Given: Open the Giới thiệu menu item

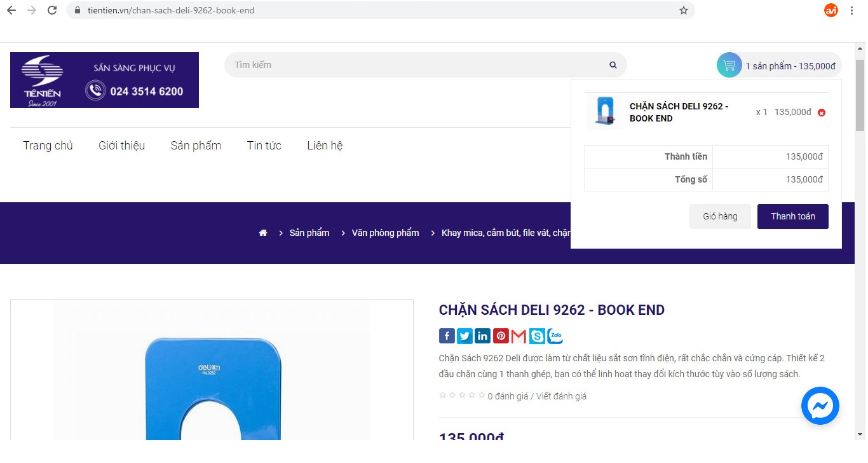Looking at the screenshot, I should click(122, 146).
